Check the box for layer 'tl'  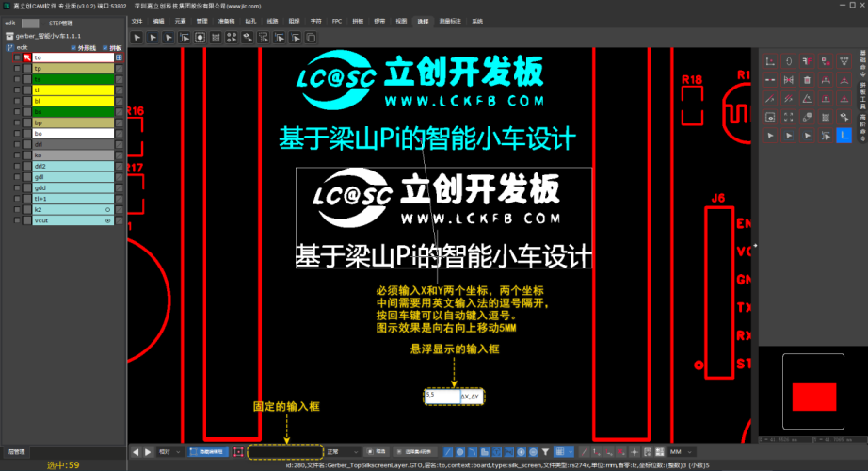(x=17, y=90)
